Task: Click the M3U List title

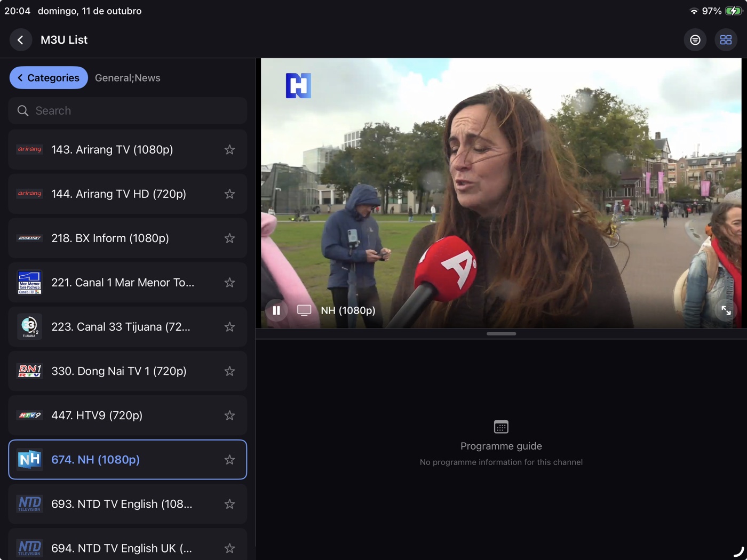Action: click(64, 40)
